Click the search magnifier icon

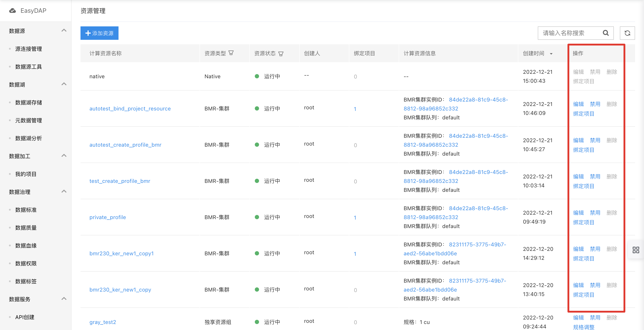[606, 33]
